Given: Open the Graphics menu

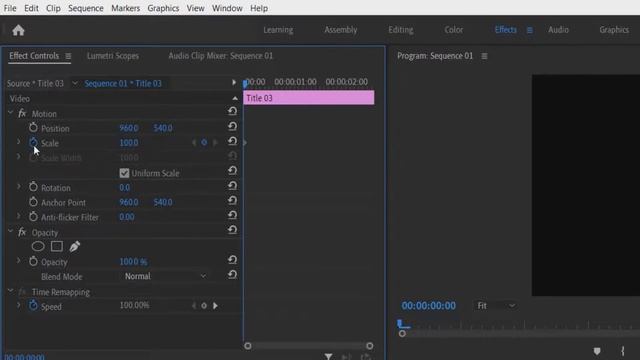Looking at the screenshot, I should click(163, 8).
